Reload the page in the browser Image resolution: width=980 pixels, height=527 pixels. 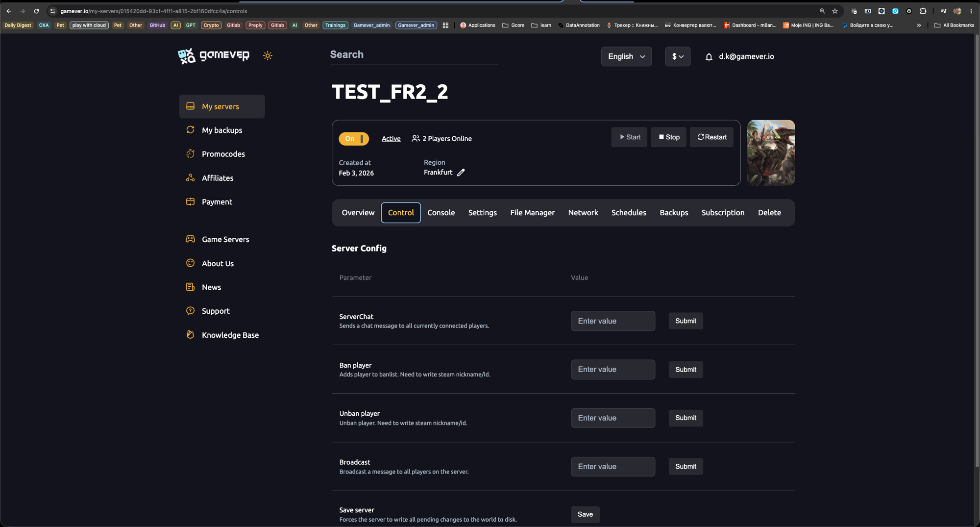click(36, 11)
